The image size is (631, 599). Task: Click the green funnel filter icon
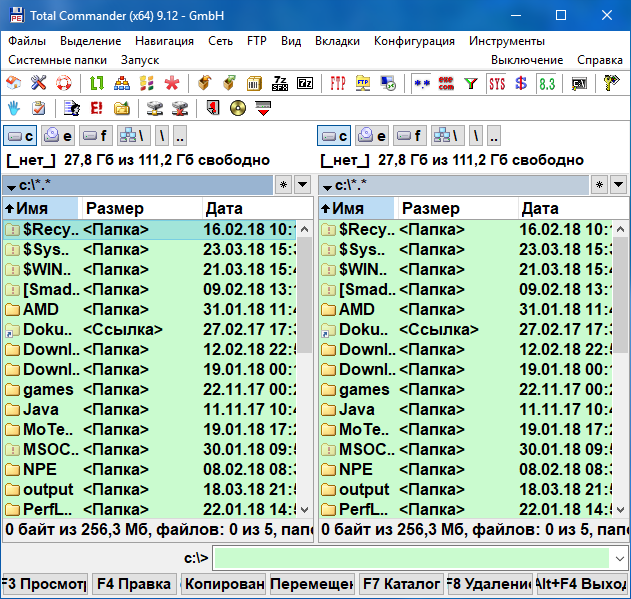coord(471,83)
